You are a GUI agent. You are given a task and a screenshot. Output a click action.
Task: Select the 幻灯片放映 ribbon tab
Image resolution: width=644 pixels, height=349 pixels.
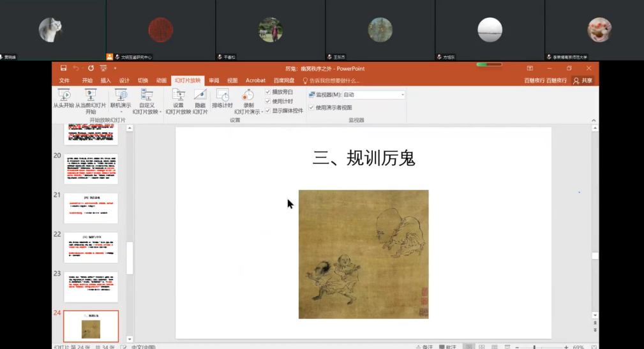pos(188,80)
